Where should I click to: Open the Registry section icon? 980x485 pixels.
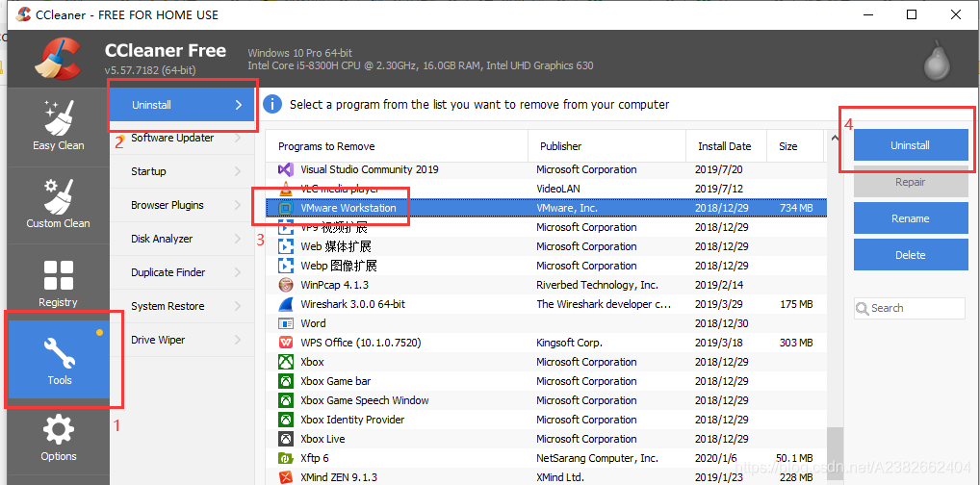point(58,275)
